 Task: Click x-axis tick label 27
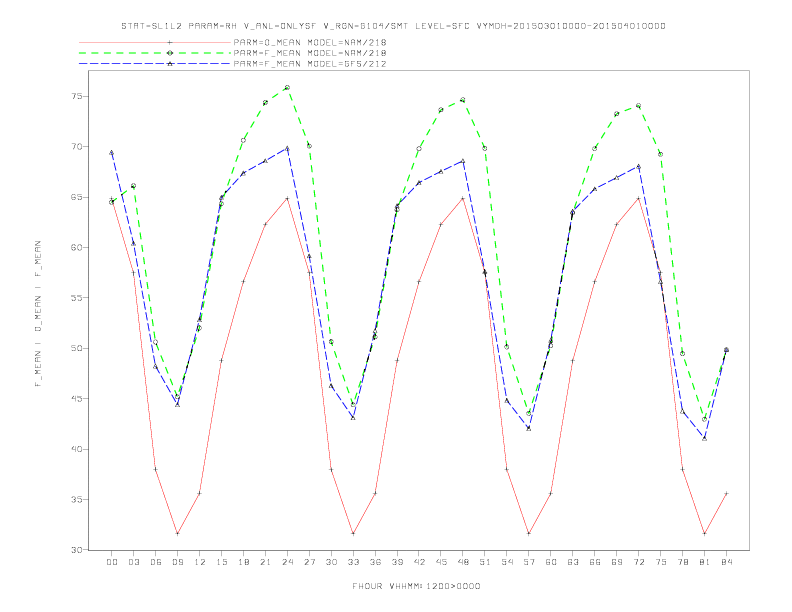310,562
